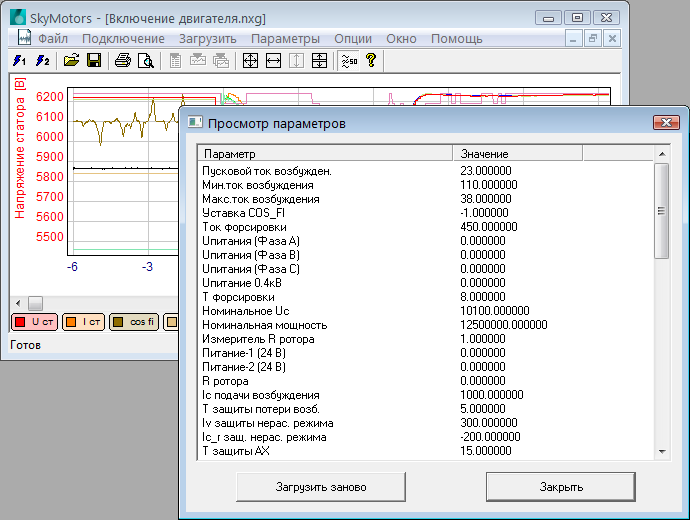
Task: Click the 50 Hz wave filter icon
Action: [x=348, y=61]
